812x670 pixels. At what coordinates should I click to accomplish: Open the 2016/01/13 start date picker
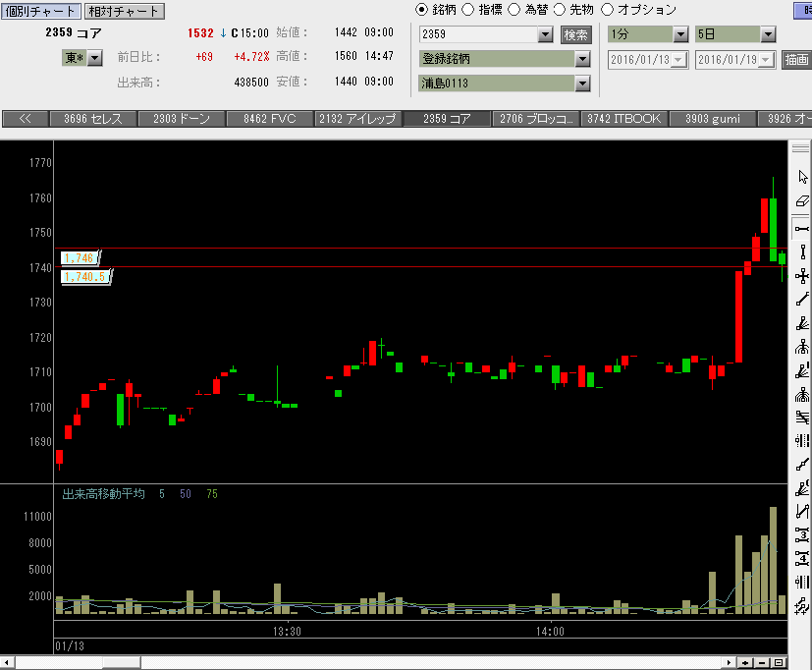[x=678, y=60]
